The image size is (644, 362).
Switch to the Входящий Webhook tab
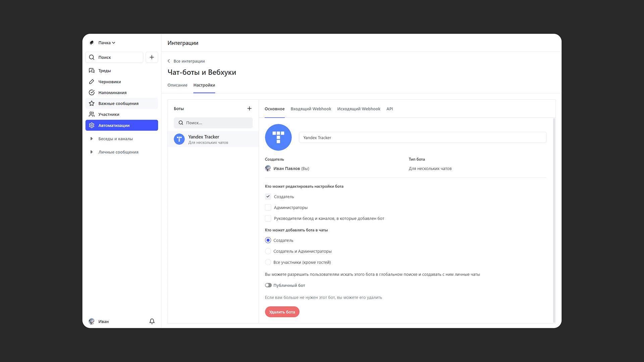[311, 109]
